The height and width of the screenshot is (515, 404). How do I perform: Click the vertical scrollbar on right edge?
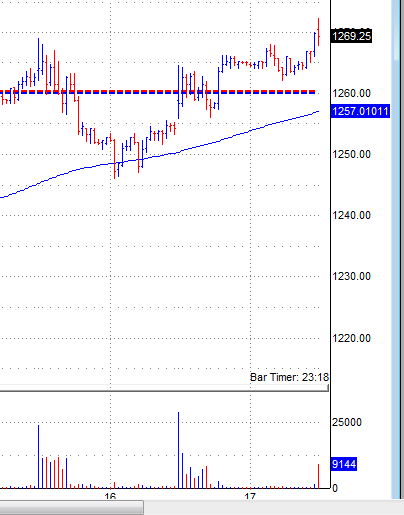tap(396, 30)
